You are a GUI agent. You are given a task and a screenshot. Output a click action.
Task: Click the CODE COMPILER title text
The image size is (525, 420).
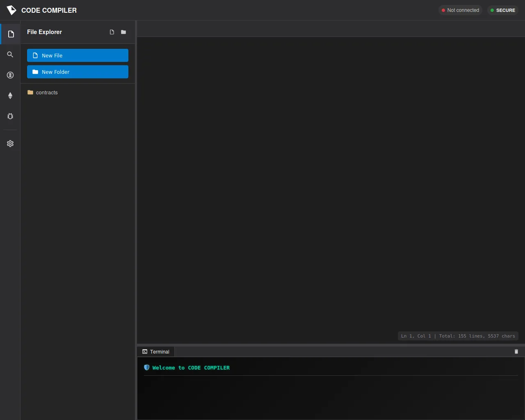coord(49,10)
